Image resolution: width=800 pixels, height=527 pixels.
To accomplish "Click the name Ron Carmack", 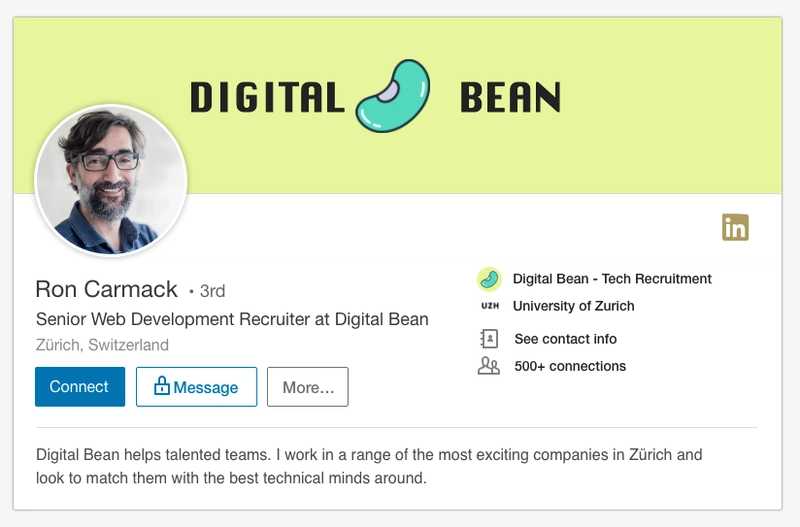I will pos(107,289).
